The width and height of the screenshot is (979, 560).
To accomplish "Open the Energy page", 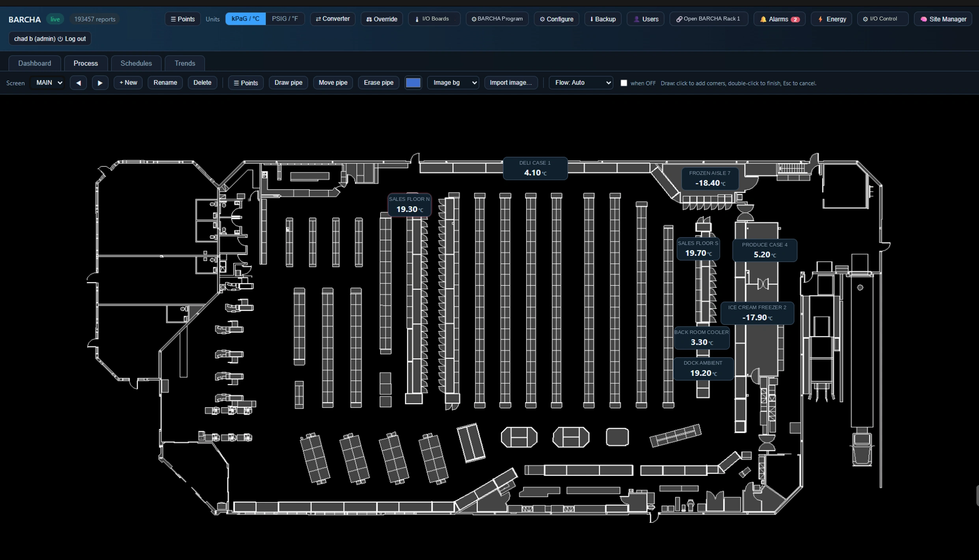I will pyautogui.click(x=831, y=19).
